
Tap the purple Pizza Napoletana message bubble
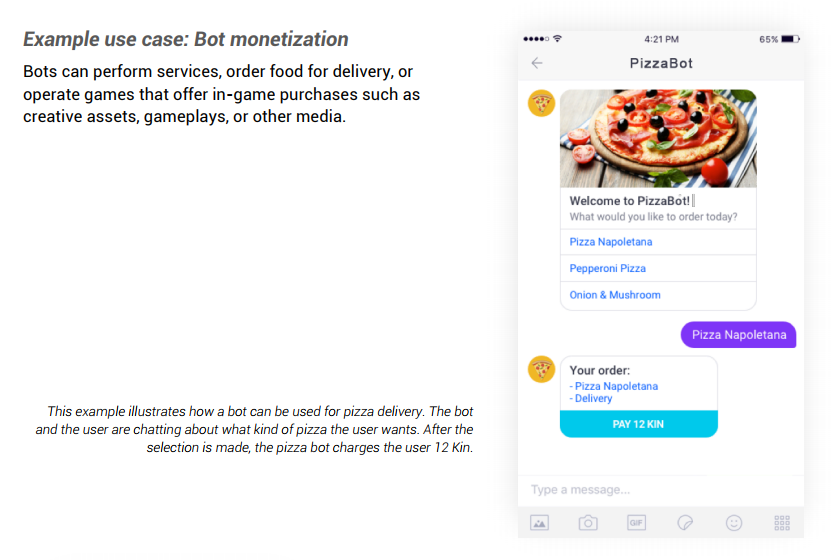click(x=739, y=335)
